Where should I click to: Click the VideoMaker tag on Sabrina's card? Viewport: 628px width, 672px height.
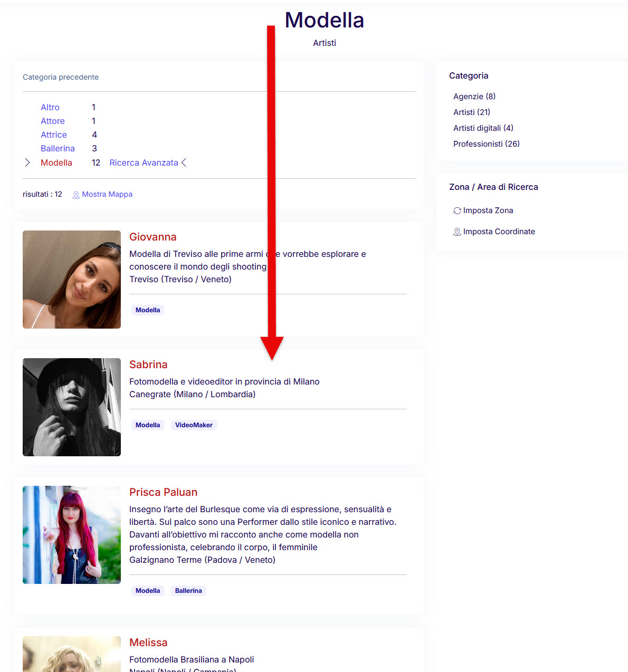click(x=194, y=425)
